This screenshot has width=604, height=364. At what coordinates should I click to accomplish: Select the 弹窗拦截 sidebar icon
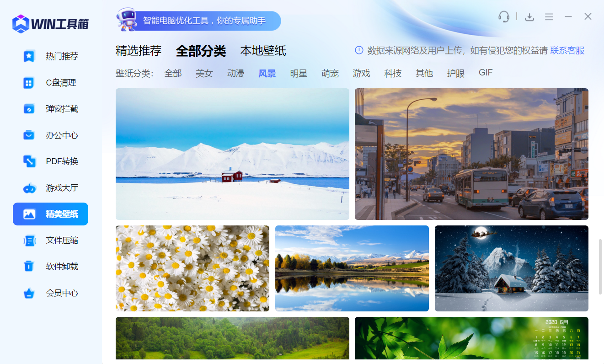[x=29, y=109]
